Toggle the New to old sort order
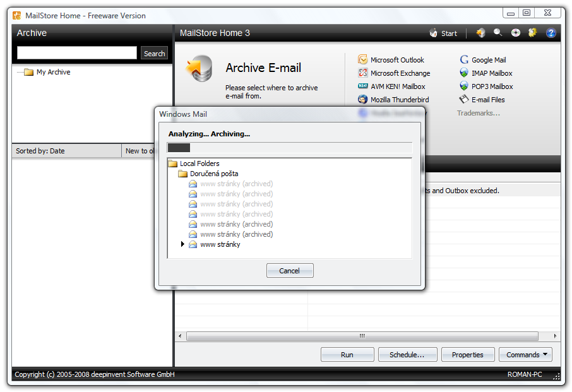572x392 pixels. pos(138,151)
